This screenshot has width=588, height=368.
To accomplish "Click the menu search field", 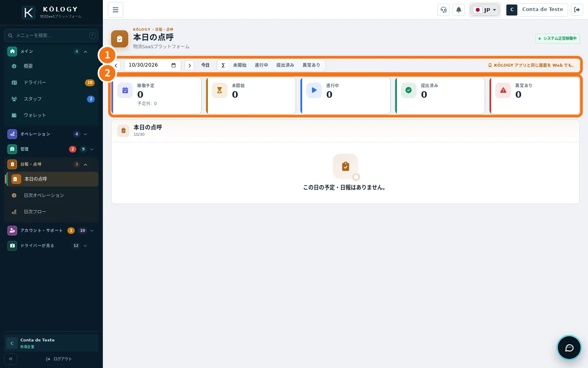I will coord(51,36).
